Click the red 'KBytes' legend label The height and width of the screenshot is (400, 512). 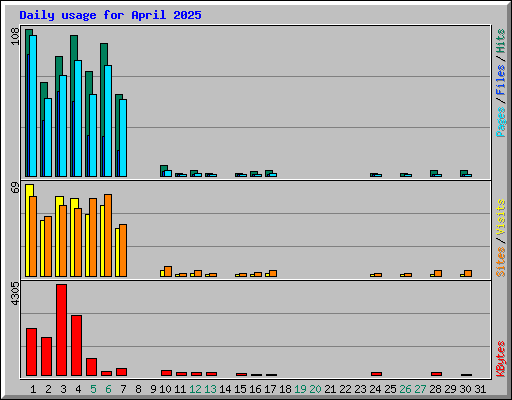(500, 359)
